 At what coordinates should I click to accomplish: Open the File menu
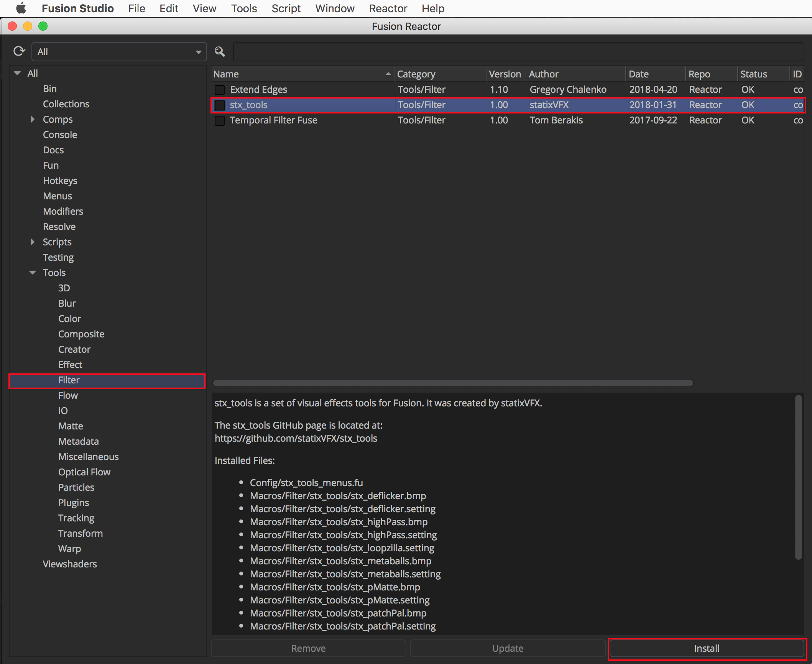[x=136, y=8]
